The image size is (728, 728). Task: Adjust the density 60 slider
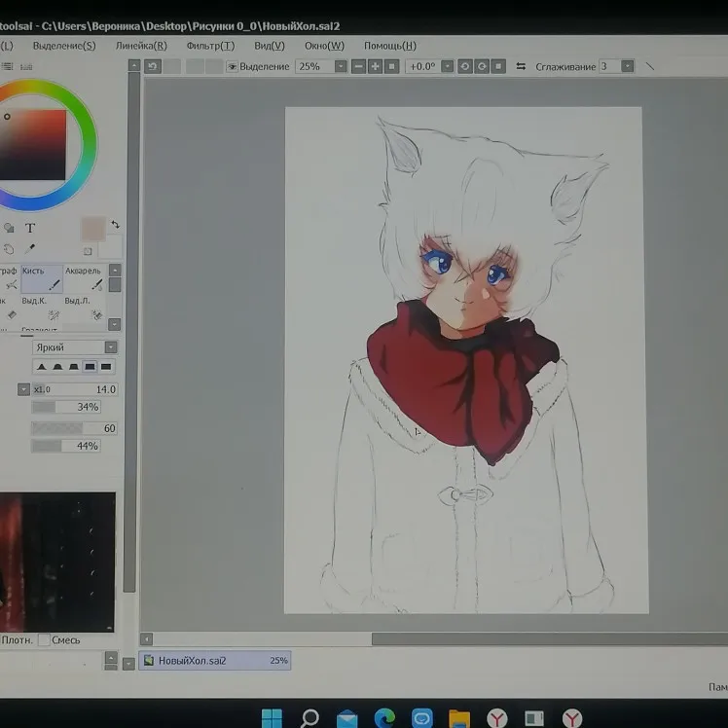[x=74, y=428]
